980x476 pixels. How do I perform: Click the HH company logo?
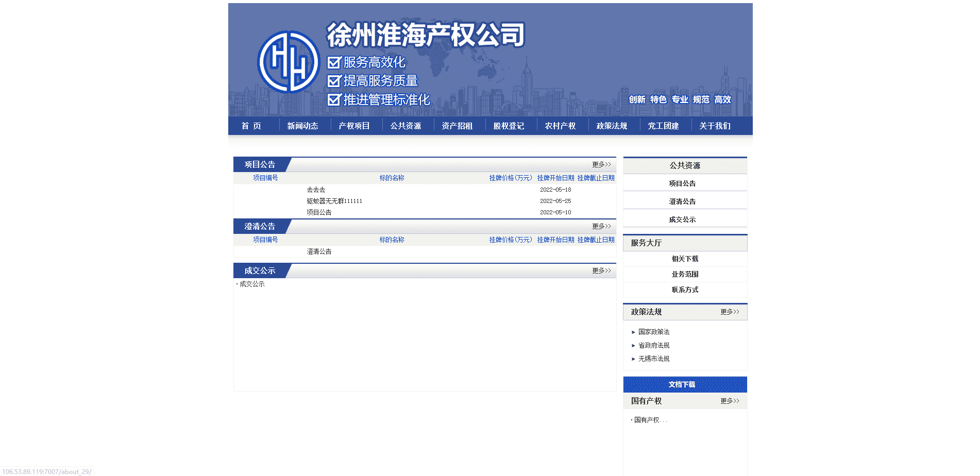(x=289, y=62)
